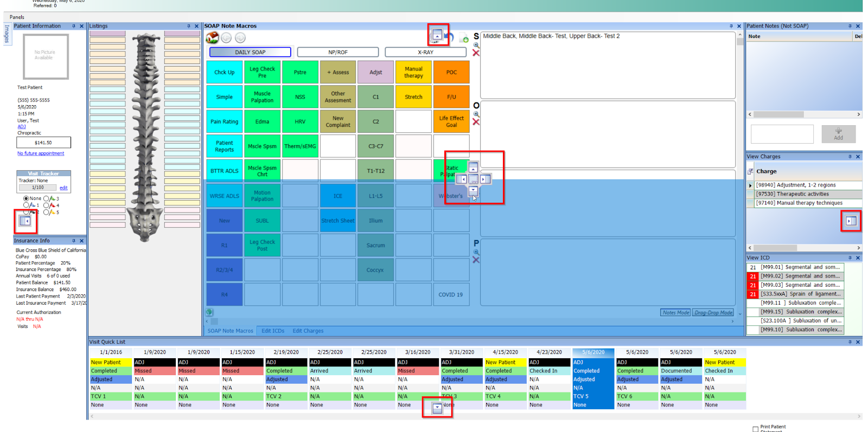
Task: Expand the 98940 Adjustment charge row
Action: point(750,185)
